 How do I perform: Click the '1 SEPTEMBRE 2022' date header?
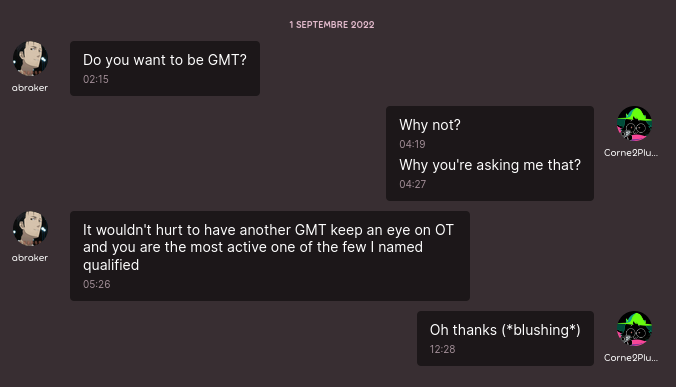point(332,25)
